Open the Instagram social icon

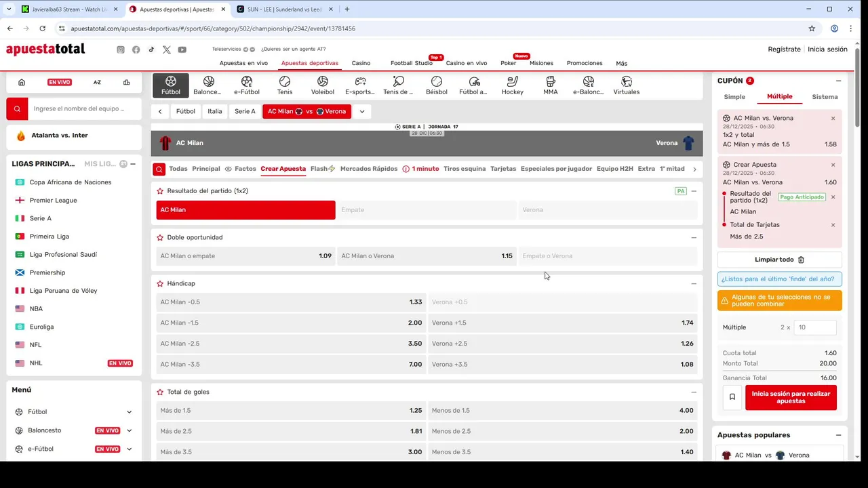121,49
